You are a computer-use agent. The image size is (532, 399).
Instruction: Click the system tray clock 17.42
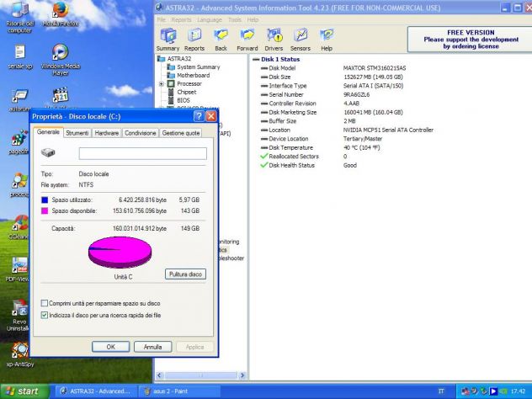click(x=518, y=391)
